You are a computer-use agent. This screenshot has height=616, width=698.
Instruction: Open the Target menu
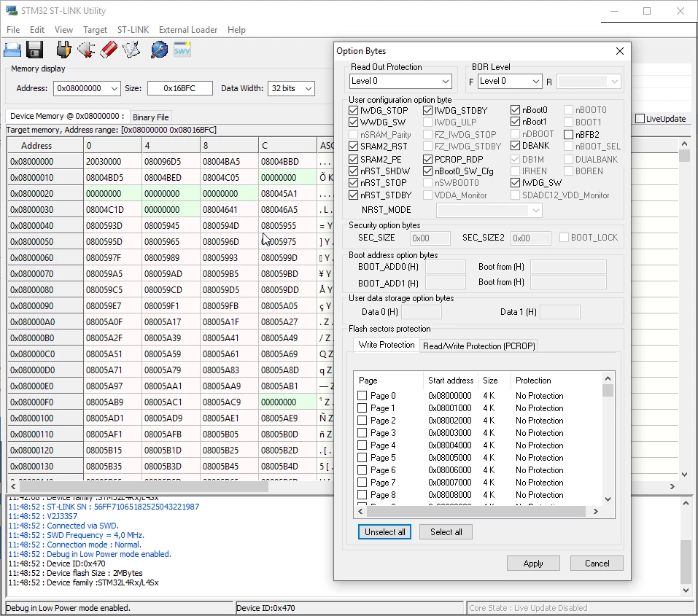(x=95, y=30)
